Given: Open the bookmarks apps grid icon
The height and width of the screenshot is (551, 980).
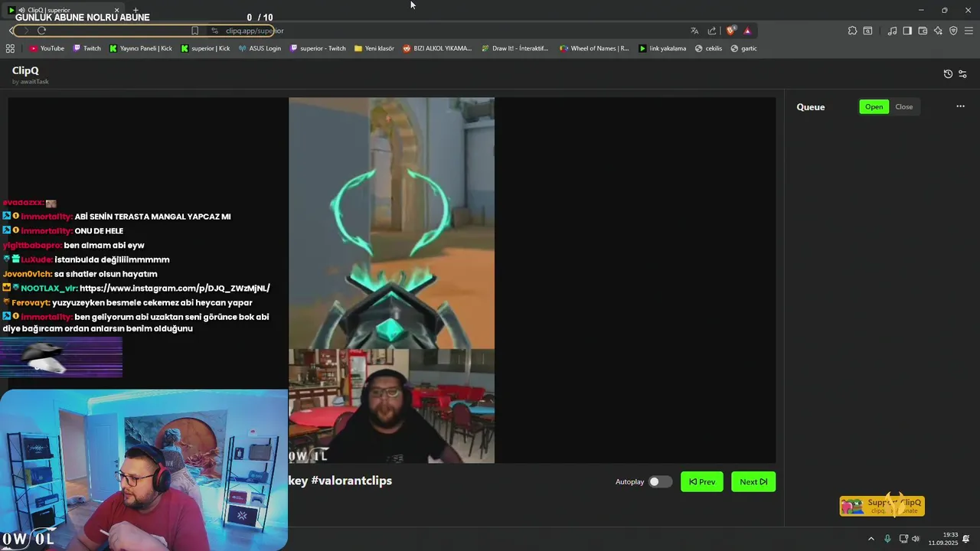Looking at the screenshot, I should (10, 48).
